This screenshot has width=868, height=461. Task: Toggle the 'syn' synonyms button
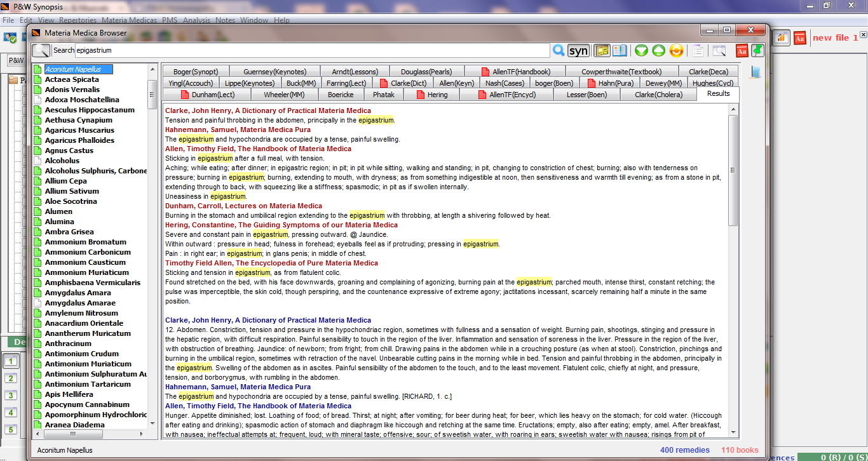[x=578, y=51]
